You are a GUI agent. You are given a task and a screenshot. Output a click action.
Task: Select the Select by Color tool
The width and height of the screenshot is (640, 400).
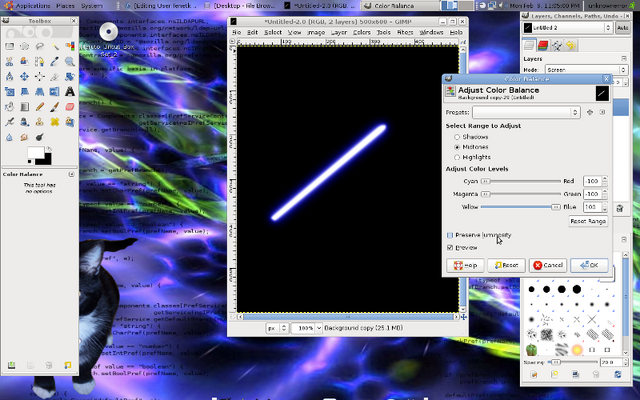[x=70, y=47]
